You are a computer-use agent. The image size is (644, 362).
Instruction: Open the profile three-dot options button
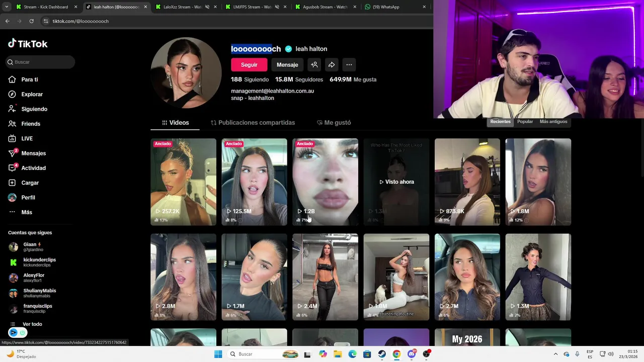349,64
